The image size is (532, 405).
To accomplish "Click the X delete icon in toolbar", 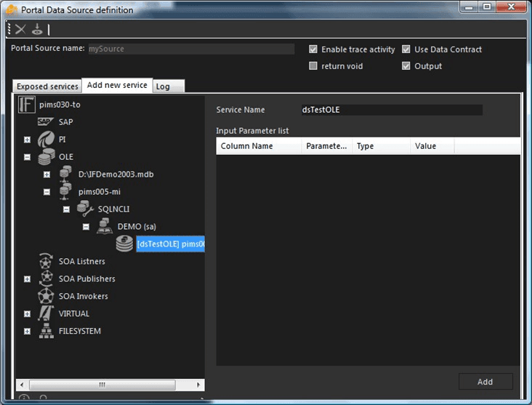I will [x=20, y=30].
